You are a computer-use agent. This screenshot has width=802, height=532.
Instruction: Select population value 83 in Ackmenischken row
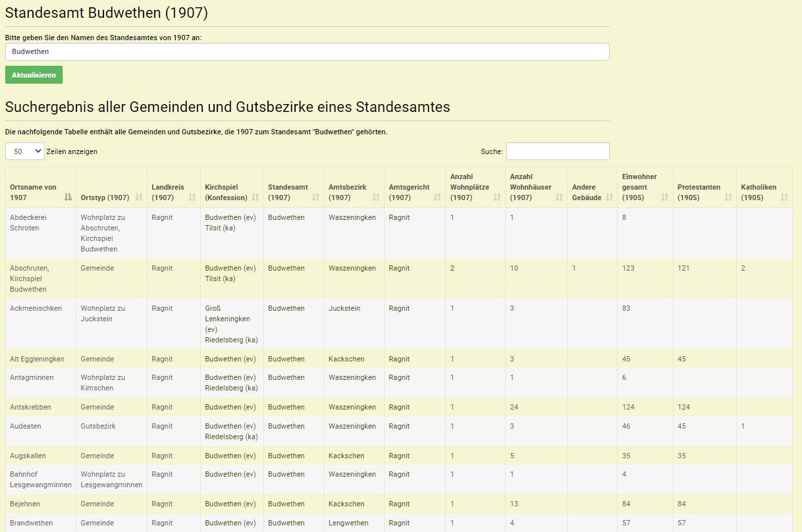626,308
